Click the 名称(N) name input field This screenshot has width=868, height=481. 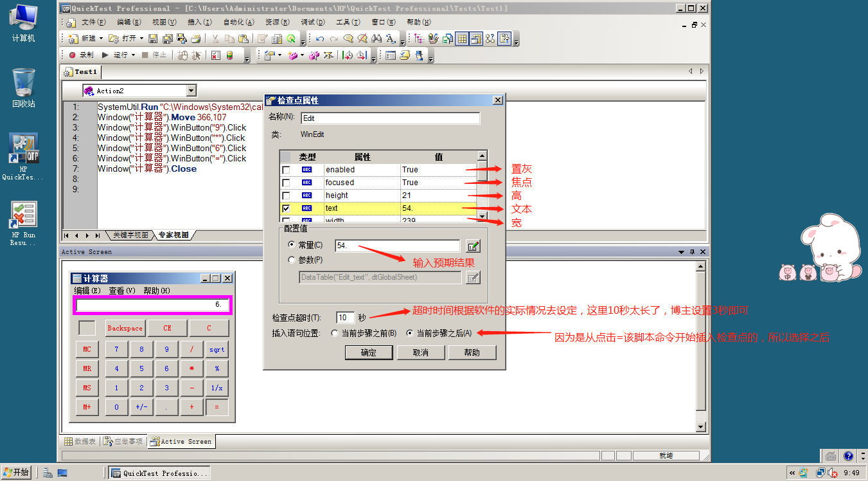[x=390, y=118]
